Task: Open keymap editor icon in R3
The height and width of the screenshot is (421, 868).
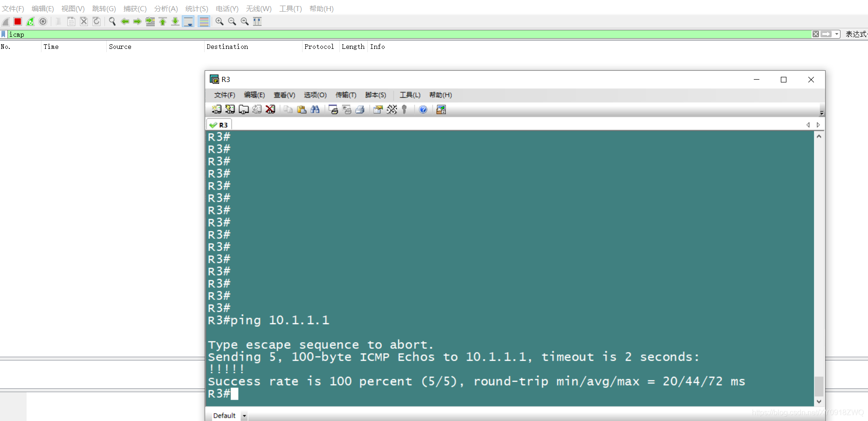Action: (392, 109)
